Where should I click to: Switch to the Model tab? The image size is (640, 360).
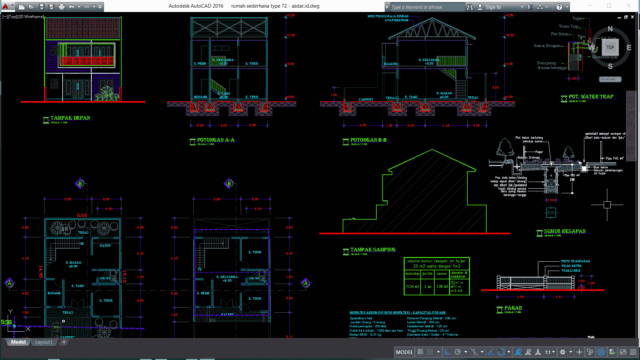[x=18, y=342]
